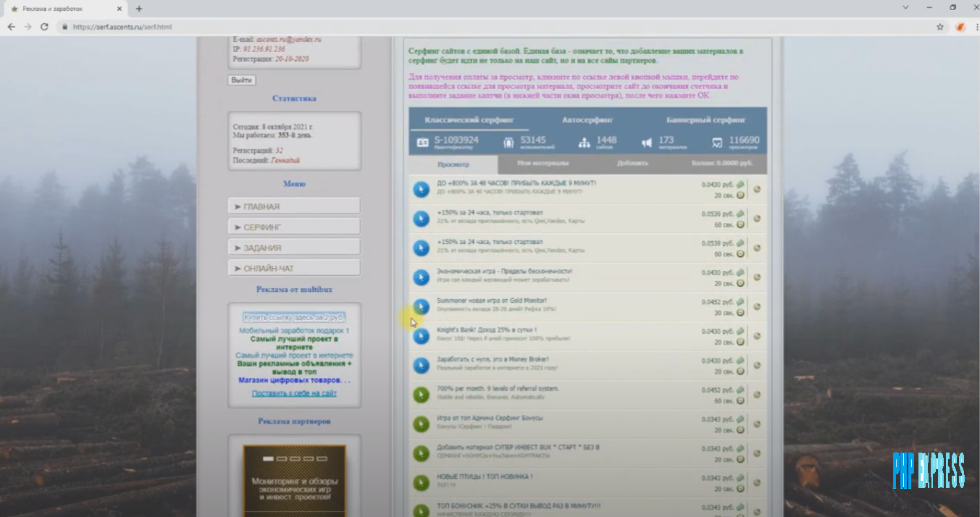Click the views icon next to 116690
This screenshot has width=980, height=517.
pos(717,143)
